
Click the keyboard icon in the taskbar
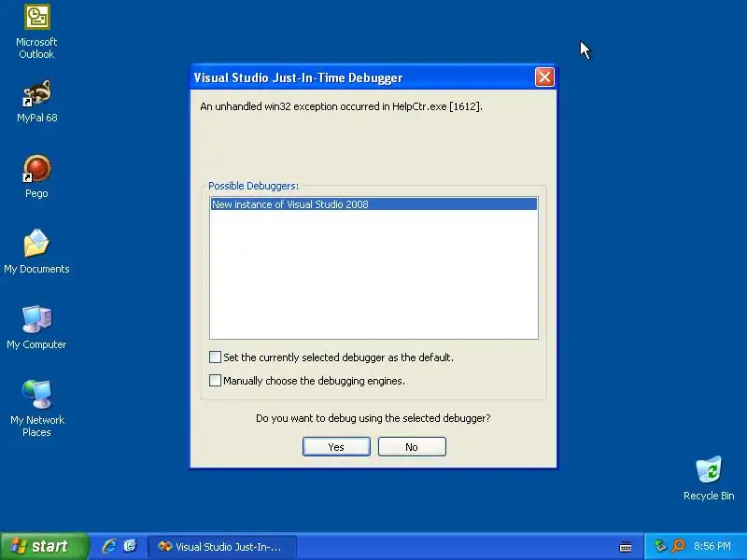coord(626,547)
